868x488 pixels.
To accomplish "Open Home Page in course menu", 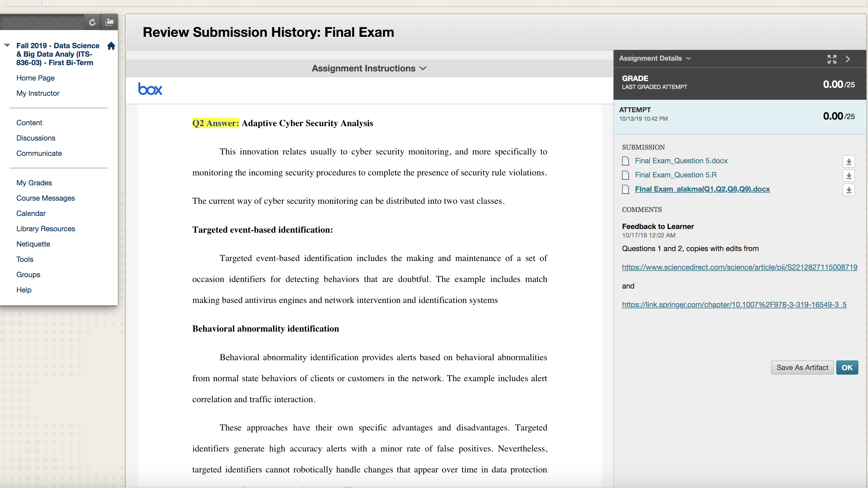I will point(35,78).
